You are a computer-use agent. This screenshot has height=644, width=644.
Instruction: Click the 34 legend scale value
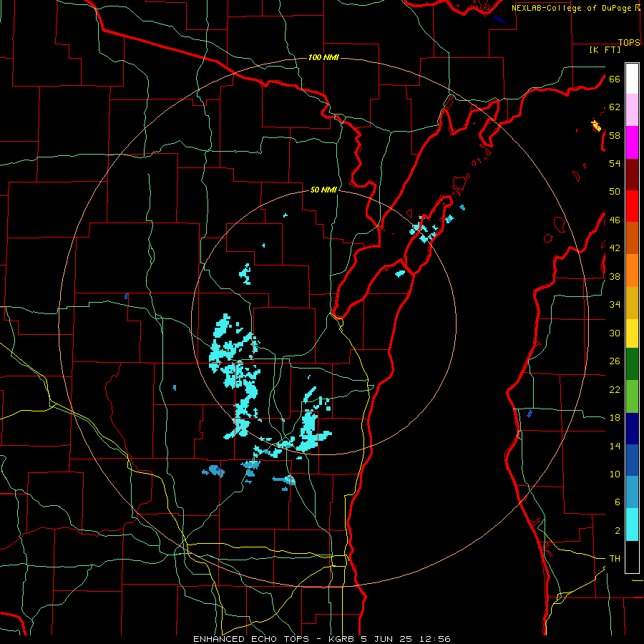615,305
